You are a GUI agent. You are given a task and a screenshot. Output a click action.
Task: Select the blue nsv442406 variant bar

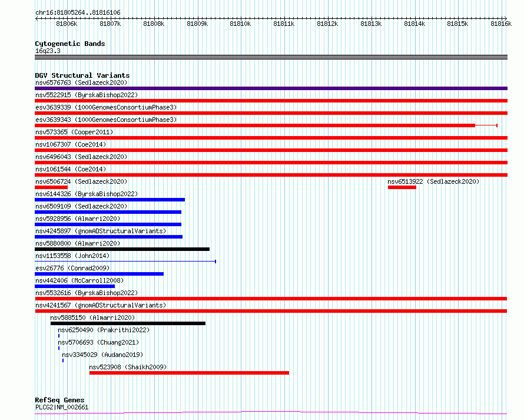point(75,286)
